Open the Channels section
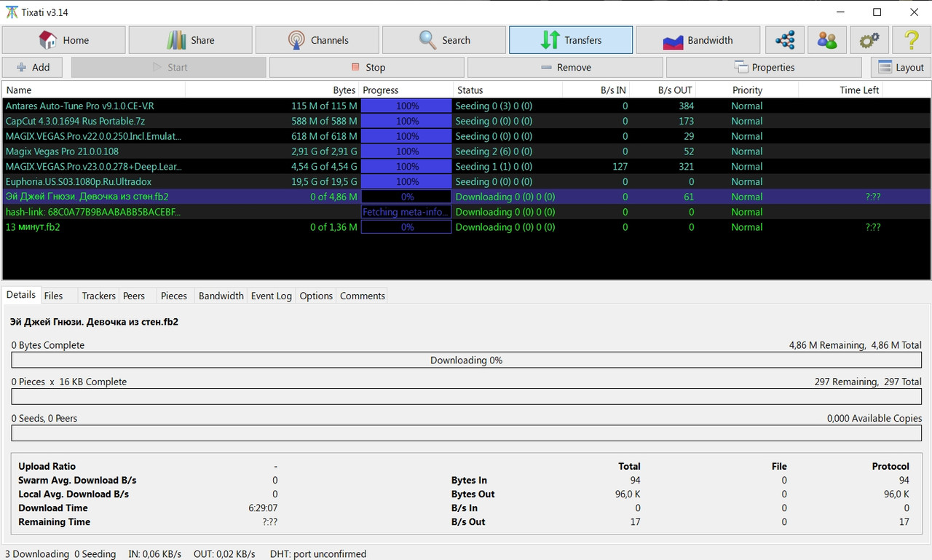The image size is (932, 560). [x=317, y=40]
